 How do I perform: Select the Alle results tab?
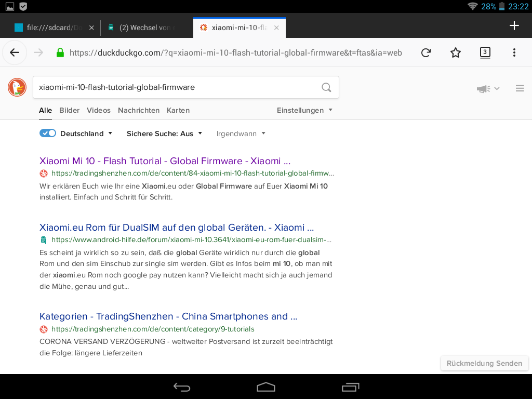(x=46, y=110)
